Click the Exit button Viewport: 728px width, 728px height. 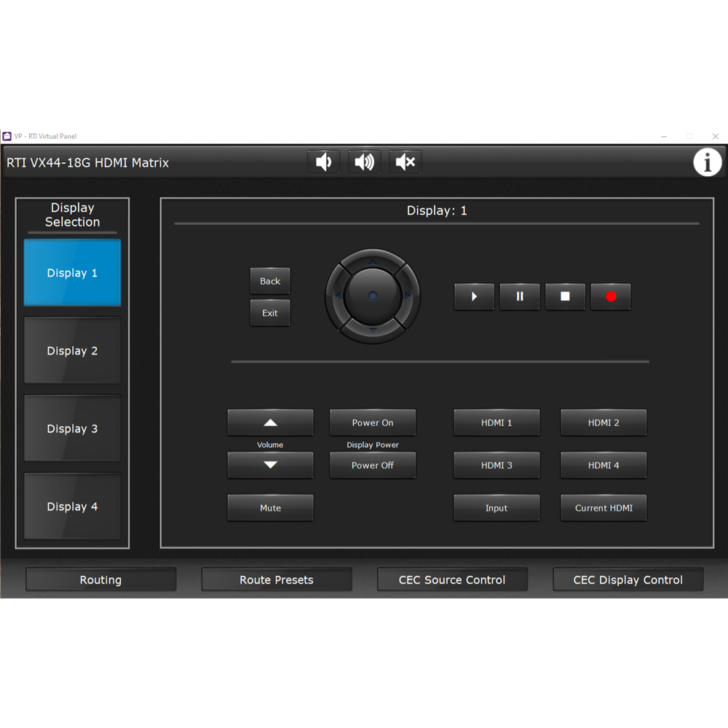(270, 313)
